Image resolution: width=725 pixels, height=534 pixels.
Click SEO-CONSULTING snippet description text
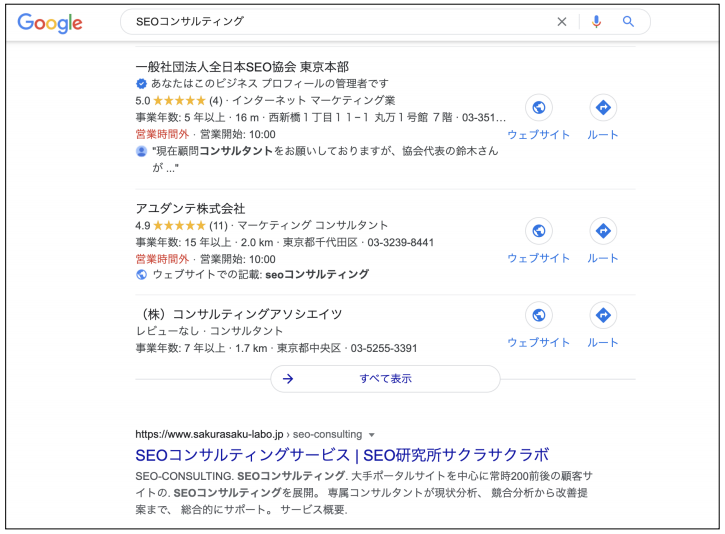[x=363, y=493]
